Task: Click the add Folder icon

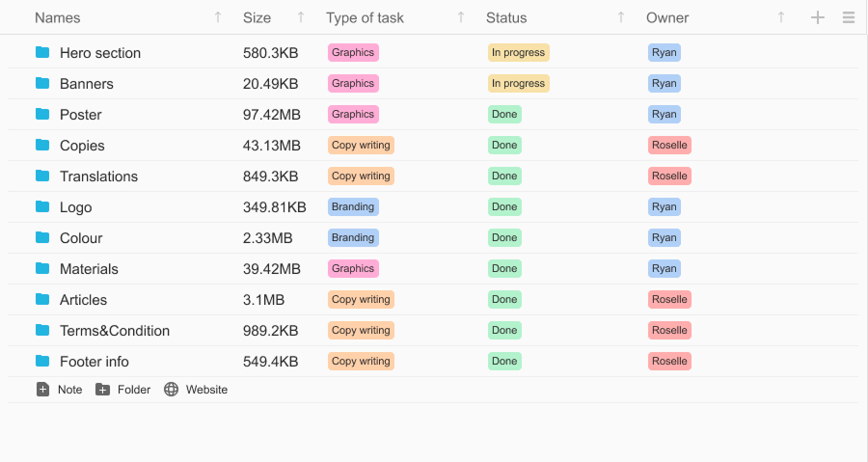Action: 102,390
